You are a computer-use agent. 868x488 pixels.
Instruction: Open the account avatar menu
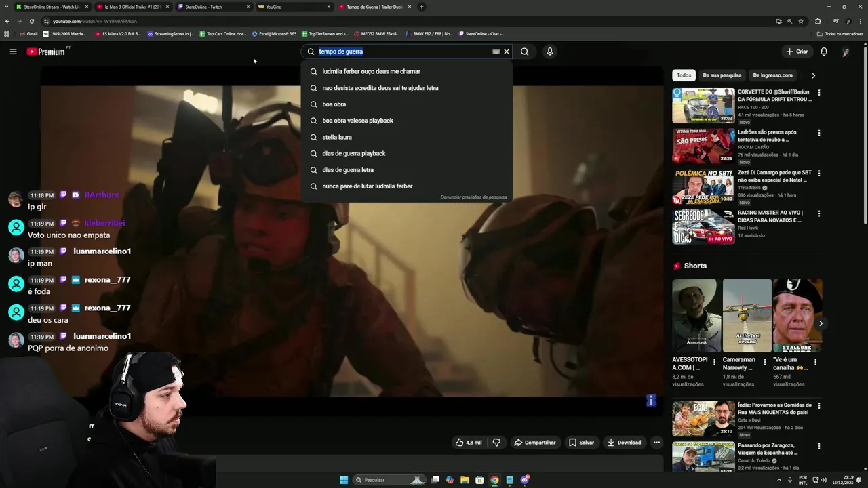[x=846, y=52]
